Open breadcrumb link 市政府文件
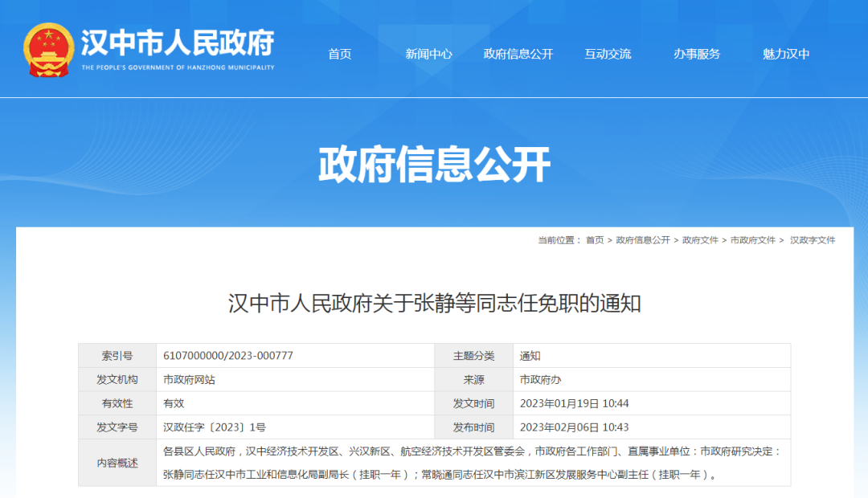 [x=753, y=240]
